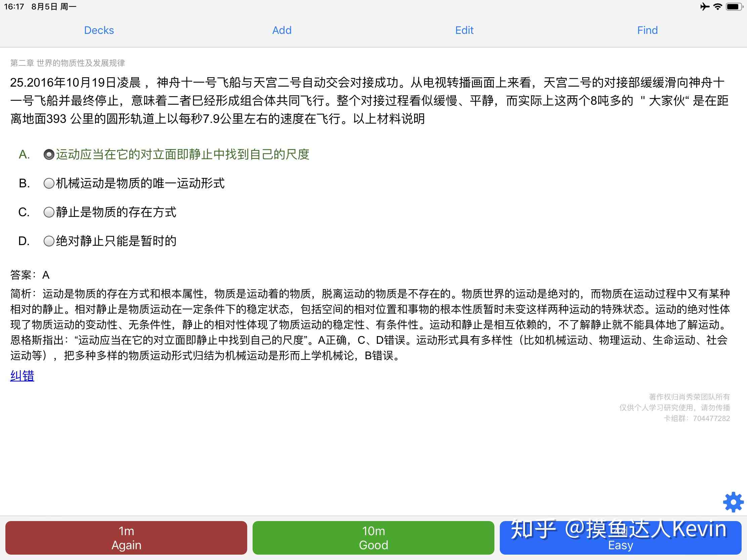
Task: Tap the clock time 16:17
Action: pyautogui.click(x=14, y=6)
